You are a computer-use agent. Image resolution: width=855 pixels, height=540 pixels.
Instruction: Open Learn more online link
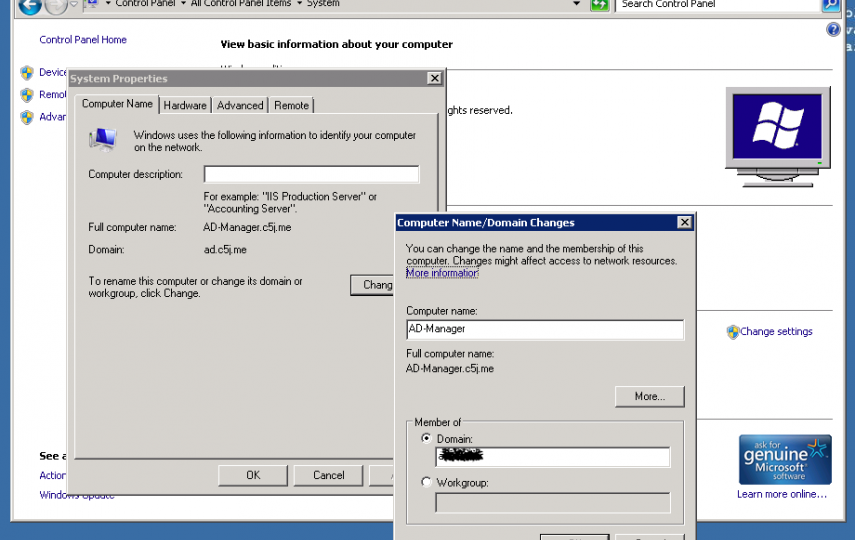click(x=782, y=494)
